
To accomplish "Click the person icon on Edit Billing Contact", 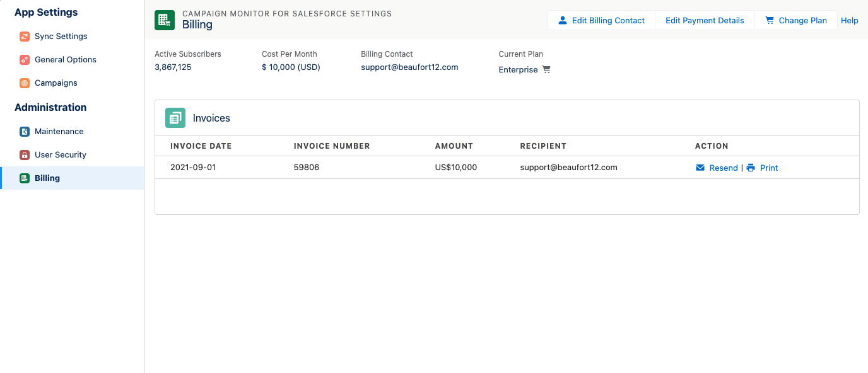I will pos(563,21).
